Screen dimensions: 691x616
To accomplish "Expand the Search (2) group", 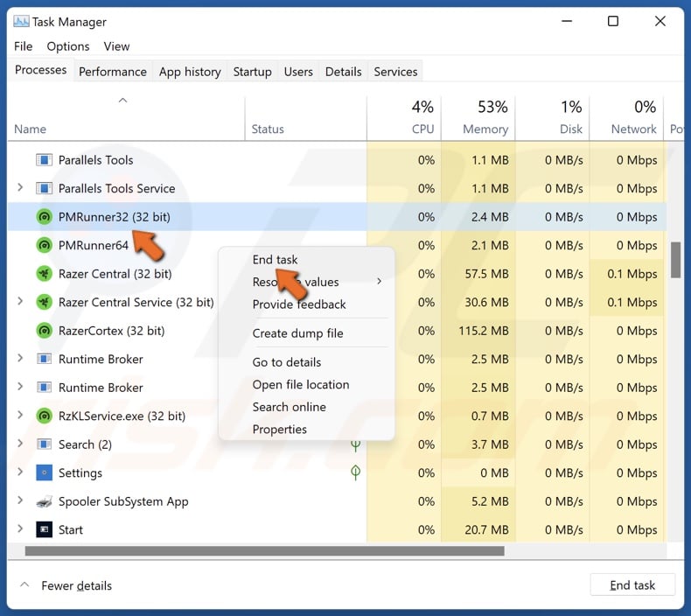I will (x=20, y=443).
